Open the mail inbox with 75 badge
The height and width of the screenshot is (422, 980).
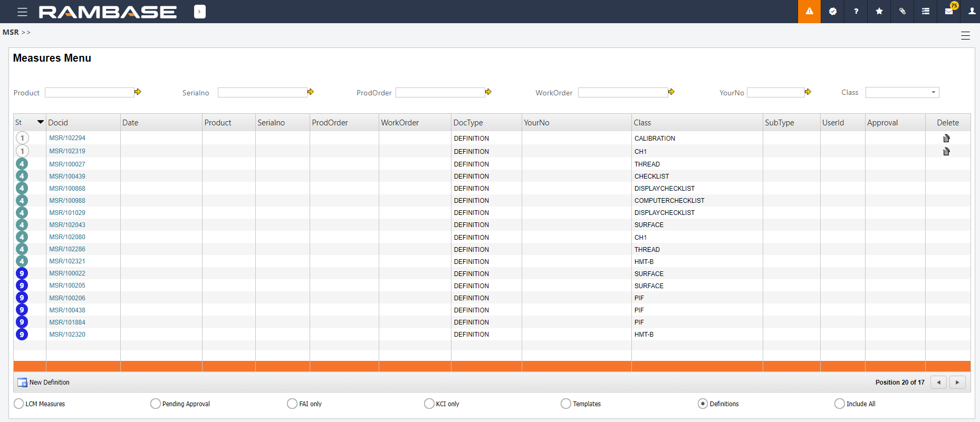[949, 12]
